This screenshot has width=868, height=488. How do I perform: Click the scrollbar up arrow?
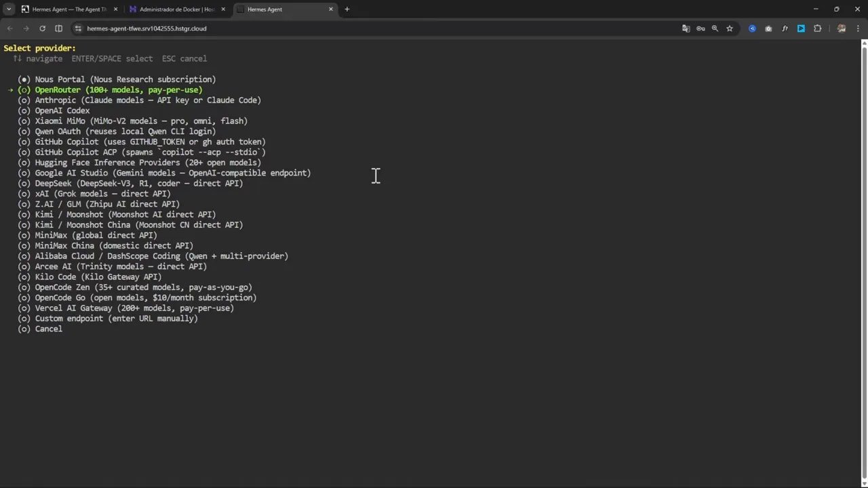(864, 43)
